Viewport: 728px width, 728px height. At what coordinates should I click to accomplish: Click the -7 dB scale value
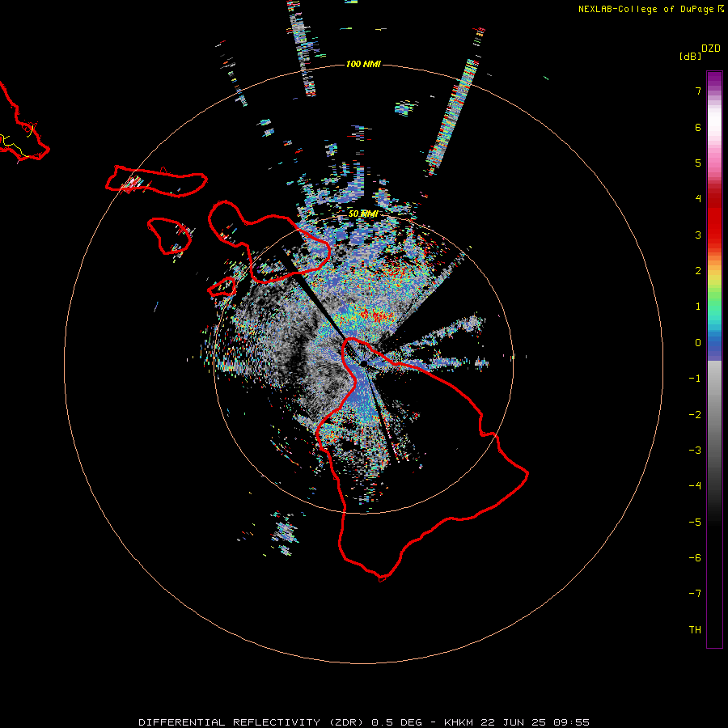click(695, 594)
